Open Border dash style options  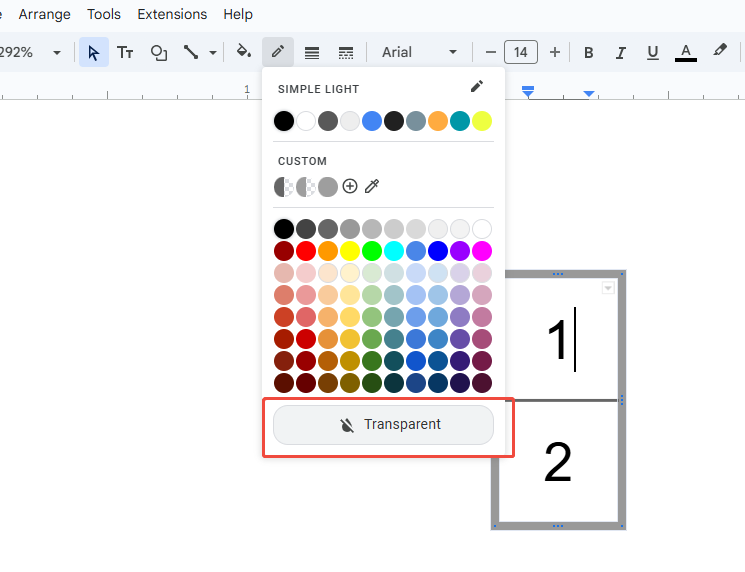point(346,52)
